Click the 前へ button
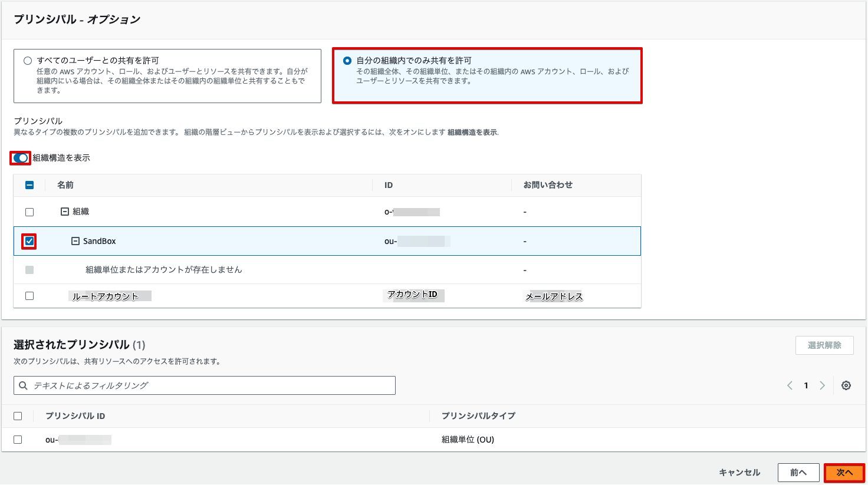Screen dimensions: 868x485 798,473
